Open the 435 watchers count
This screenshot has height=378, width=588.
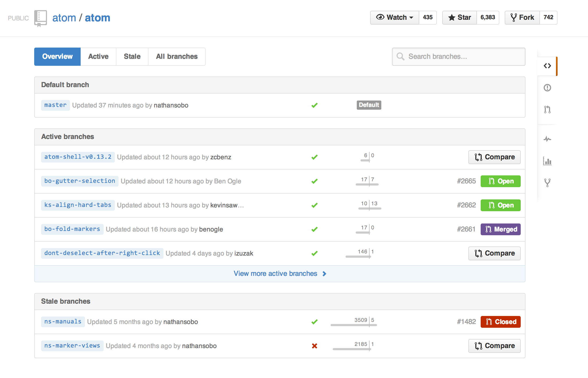(x=428, y=18)
